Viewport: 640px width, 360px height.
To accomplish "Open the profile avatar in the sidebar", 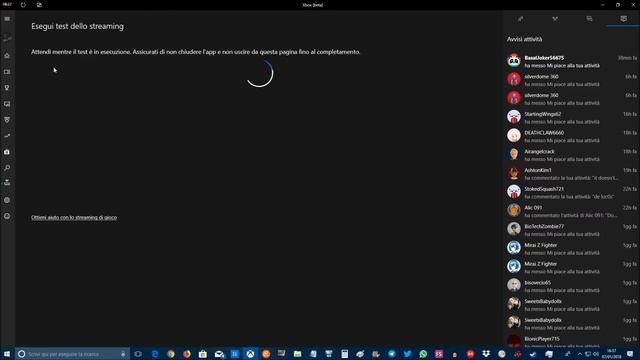I will click(x=7, y=38).
